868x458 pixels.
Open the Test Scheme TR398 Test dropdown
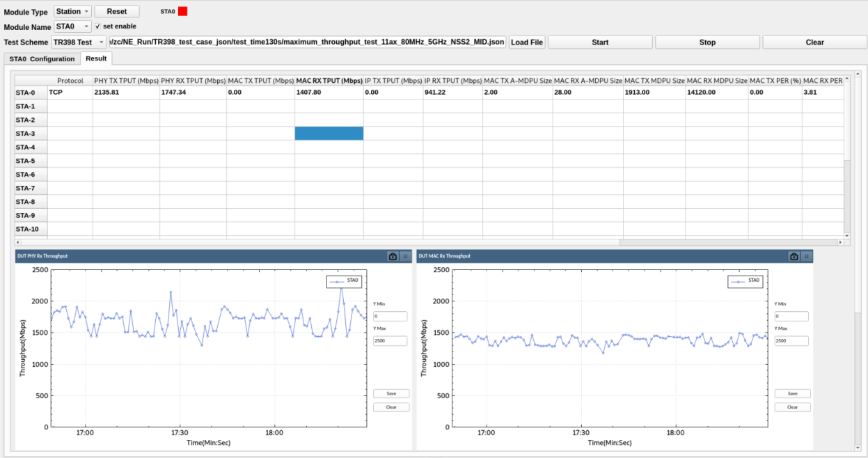tap(79, 42)
